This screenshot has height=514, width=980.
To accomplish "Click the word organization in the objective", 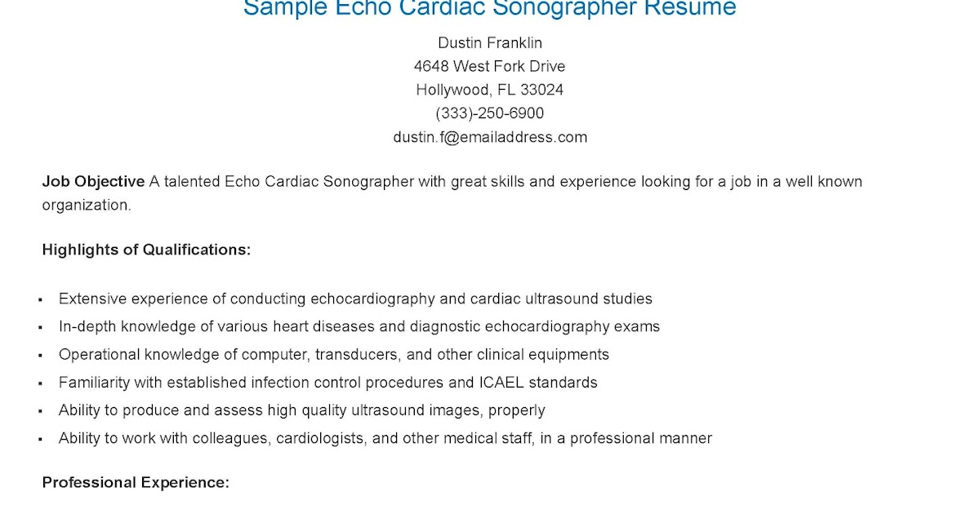I will point(87,205).
